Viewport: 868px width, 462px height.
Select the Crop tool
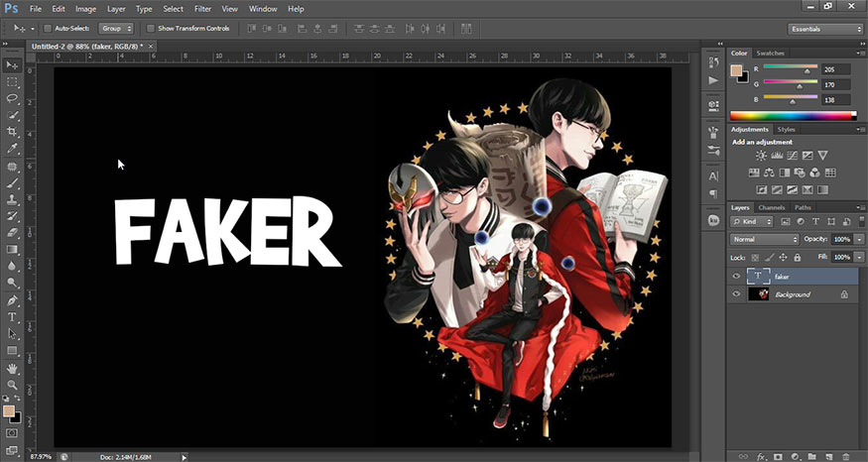(x=12, y=132)
